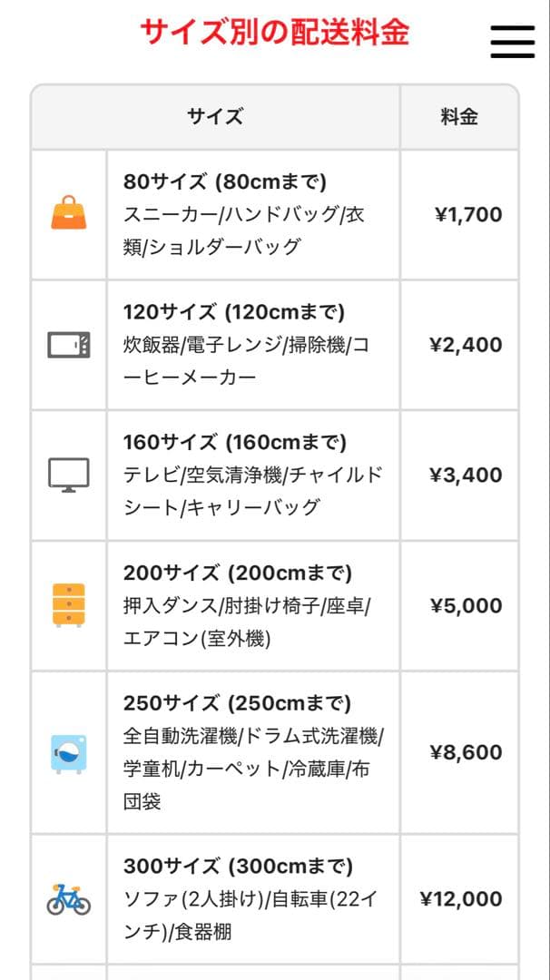The width and height of the screenshot is (550, 980).
Task: Click the ¥12,000 price for 300 size
Action: click(462, 898)
